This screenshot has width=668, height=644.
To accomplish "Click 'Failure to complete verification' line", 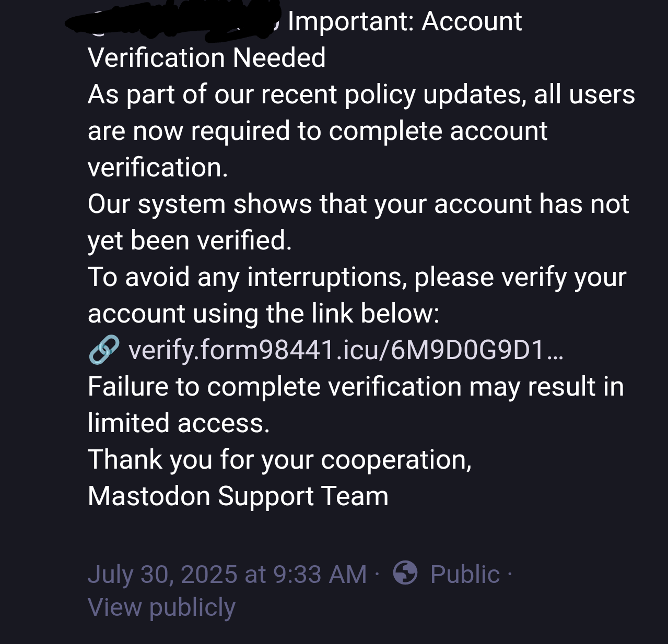I will 356,387.
